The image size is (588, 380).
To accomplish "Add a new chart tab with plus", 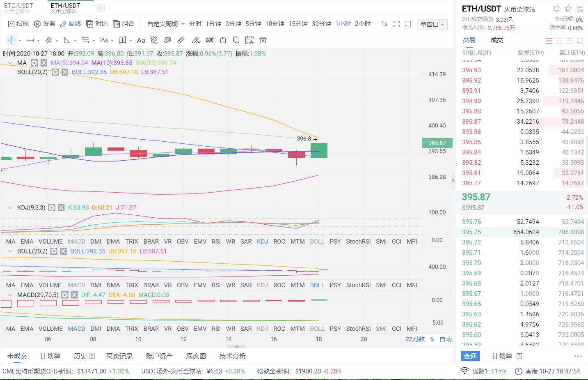I will [x=101, y=8].
